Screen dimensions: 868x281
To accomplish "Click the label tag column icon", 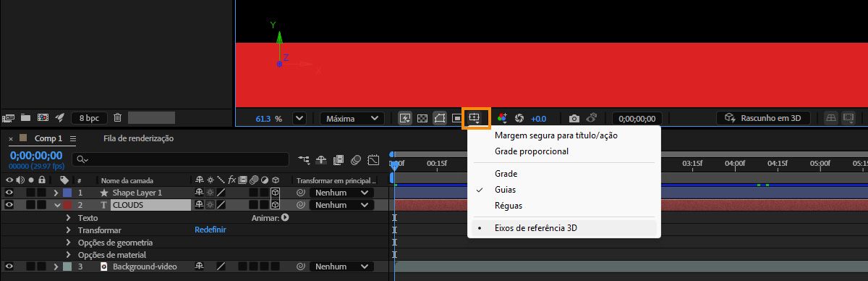I will (x=64, y=180).
